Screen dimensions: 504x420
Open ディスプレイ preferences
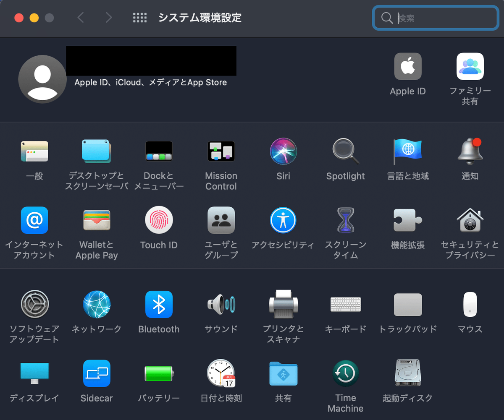[34, 373]
